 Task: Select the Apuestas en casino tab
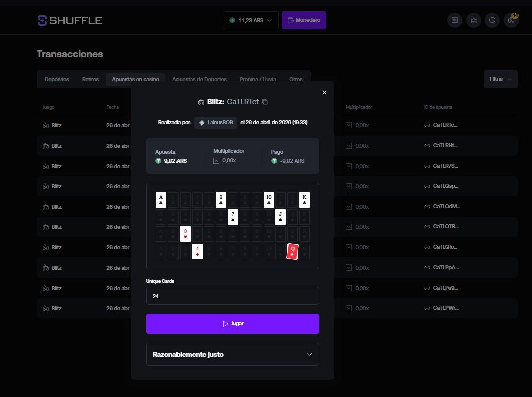click(135, 79)
